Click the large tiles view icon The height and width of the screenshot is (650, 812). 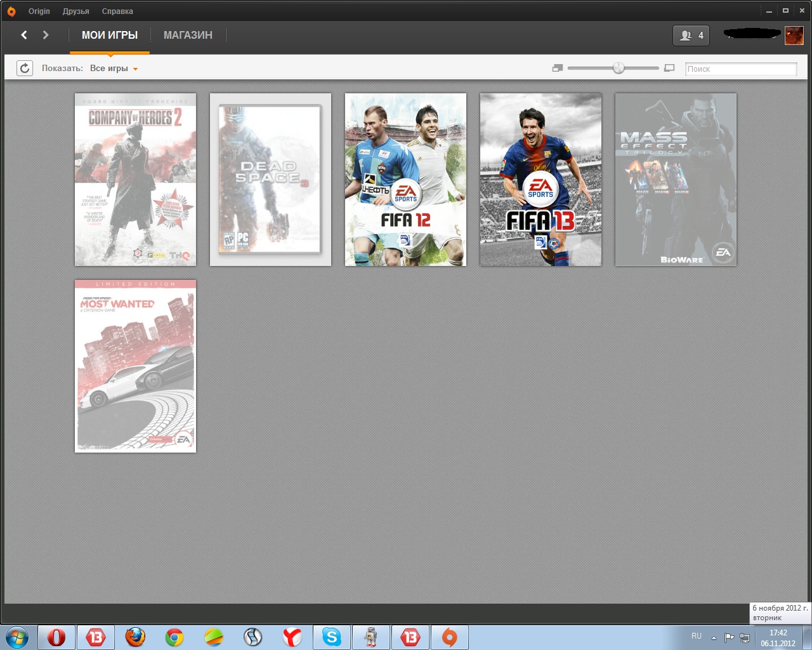(669, 68)
